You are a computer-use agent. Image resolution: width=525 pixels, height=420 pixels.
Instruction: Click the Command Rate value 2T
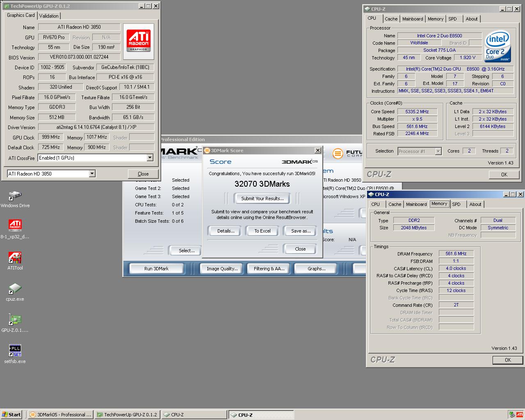[x=456, y=305]
